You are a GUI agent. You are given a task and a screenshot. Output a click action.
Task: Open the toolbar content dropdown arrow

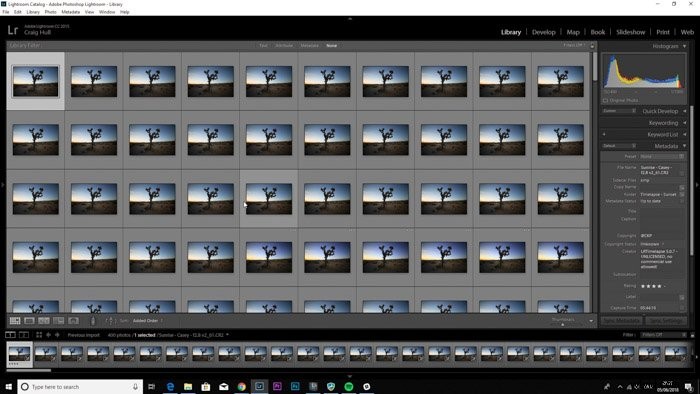(591, 321)
